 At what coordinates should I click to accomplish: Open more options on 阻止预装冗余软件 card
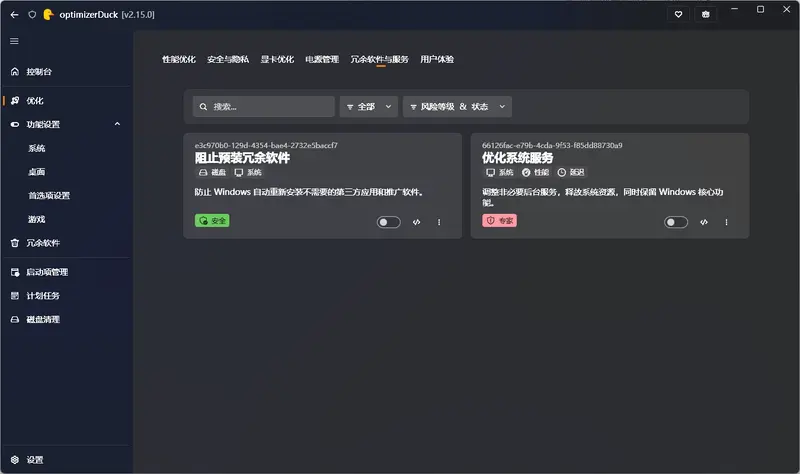pyautogui.click(x=439, y=222)
